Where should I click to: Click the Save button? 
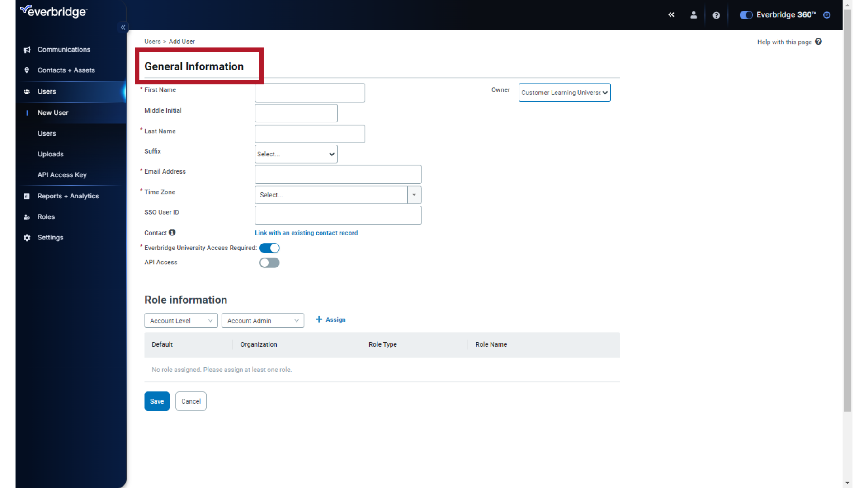tap(157, 400)
